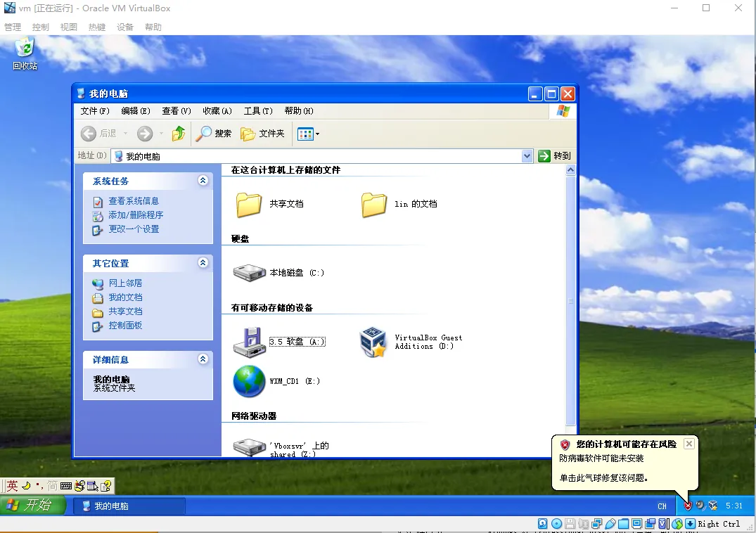756x533 pixels.
Task: Open the Search toolbar button
Action: click(x=214, y=134)
